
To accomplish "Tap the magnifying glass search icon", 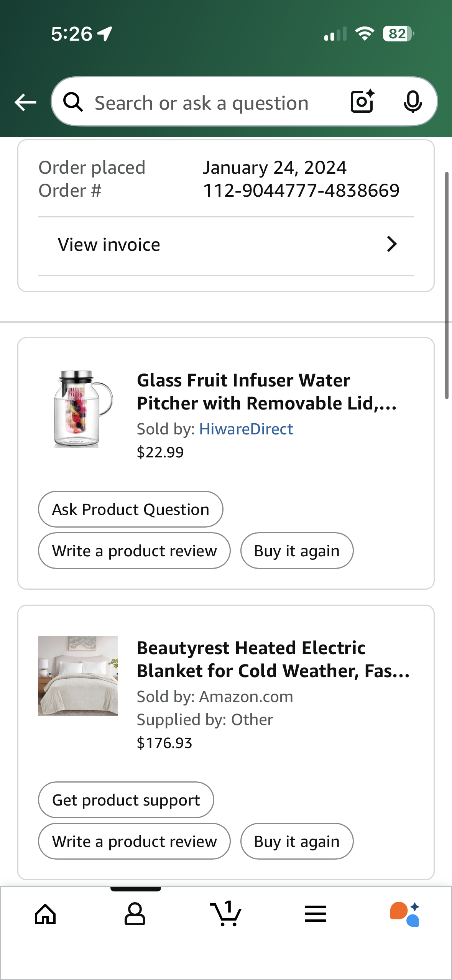I will click(73, 102).
